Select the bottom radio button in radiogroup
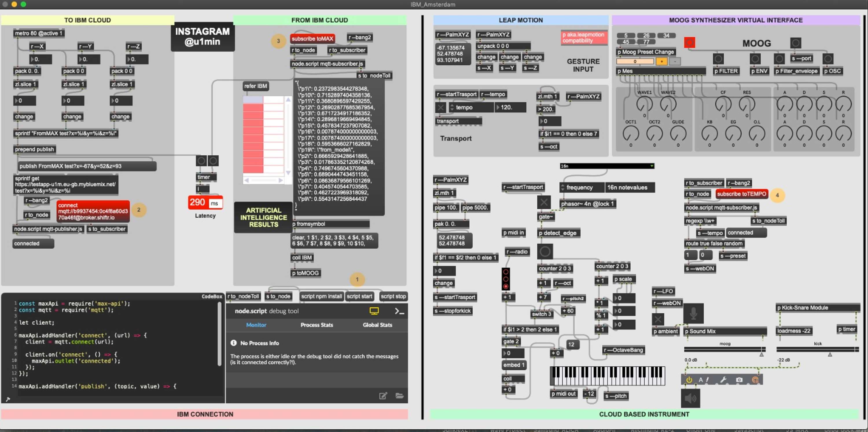Screen dimensions: 868x432 (x=506, y=286)
